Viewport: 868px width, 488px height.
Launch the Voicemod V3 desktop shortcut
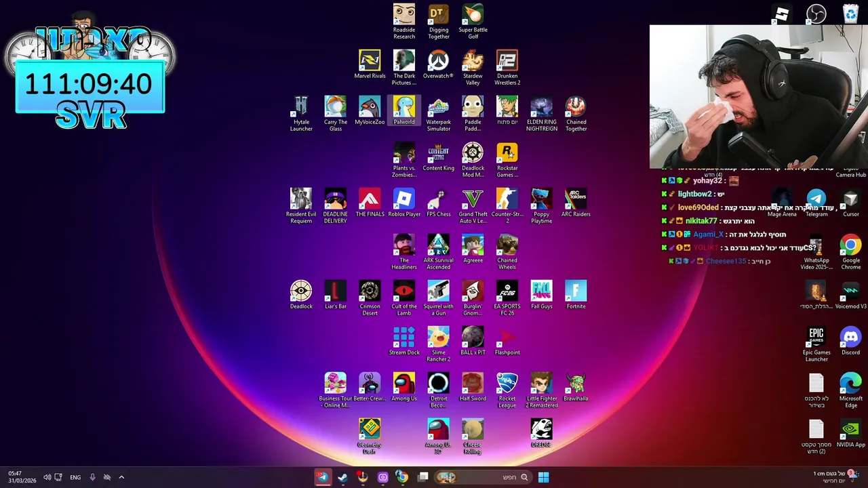(850, 295)
